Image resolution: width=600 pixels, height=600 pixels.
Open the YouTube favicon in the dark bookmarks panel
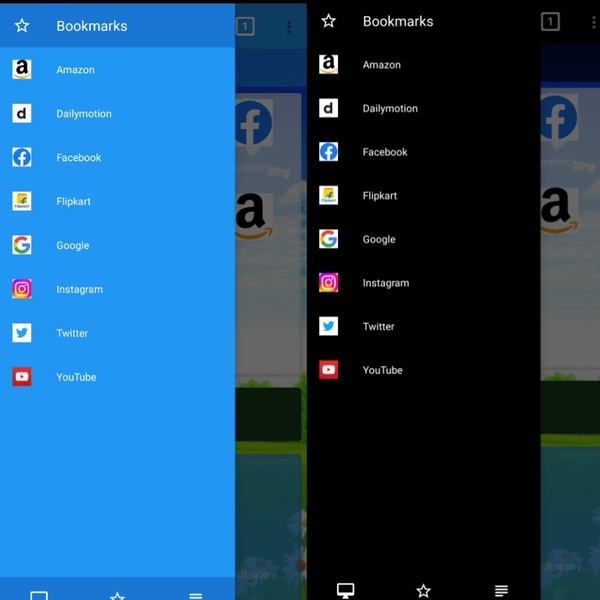[328, 370]
